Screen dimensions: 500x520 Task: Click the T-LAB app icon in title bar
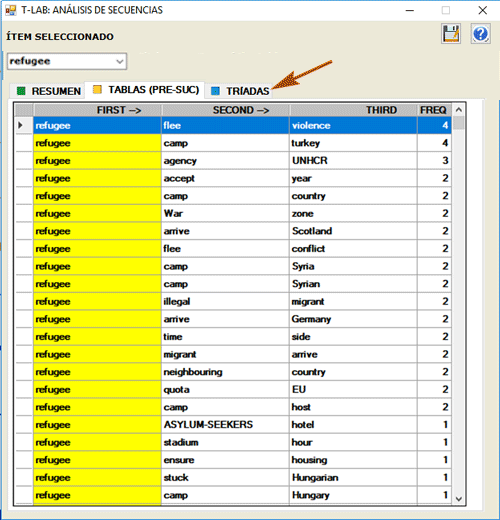pos(11,10)
